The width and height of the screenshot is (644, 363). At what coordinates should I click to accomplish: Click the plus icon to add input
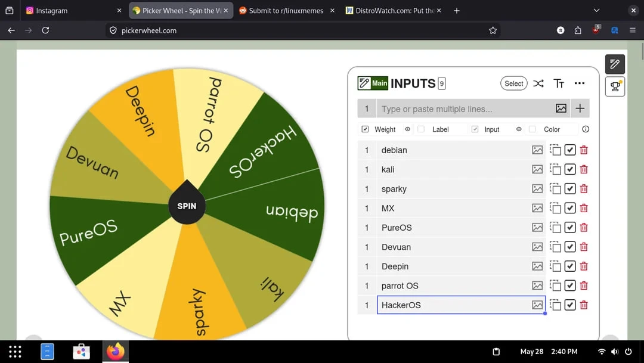tap(580, 108)
